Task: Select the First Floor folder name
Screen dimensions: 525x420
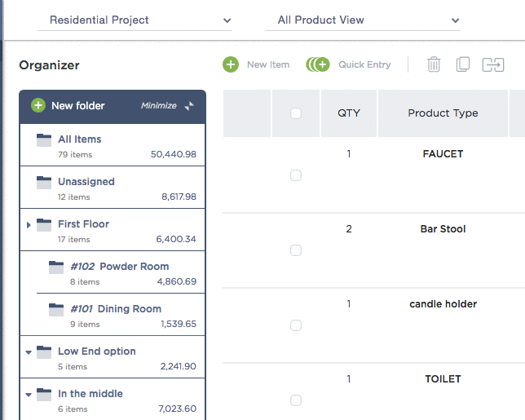Action: tap(84, 223)
